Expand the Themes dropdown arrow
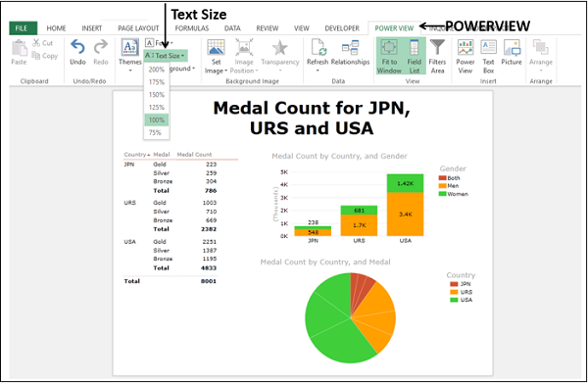Image resolution: width=588 pixels, height=383 pixels. [x=130, y=71]
